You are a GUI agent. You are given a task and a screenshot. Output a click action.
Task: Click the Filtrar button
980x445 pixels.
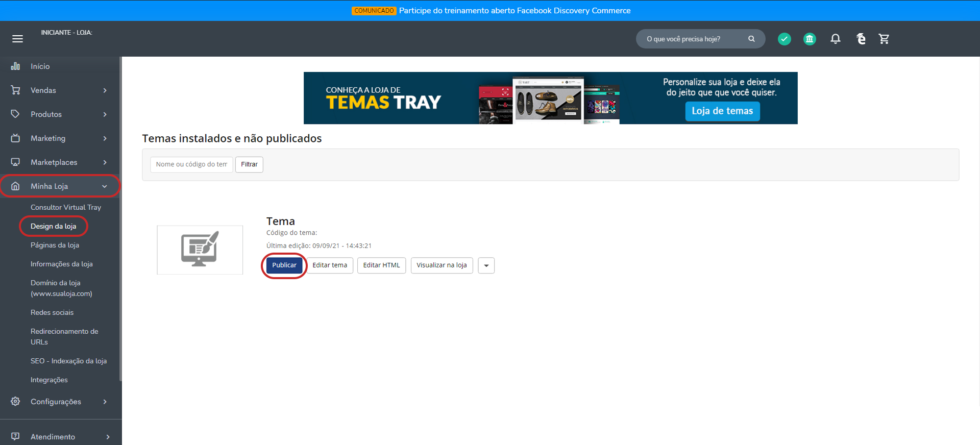[249, 164]
